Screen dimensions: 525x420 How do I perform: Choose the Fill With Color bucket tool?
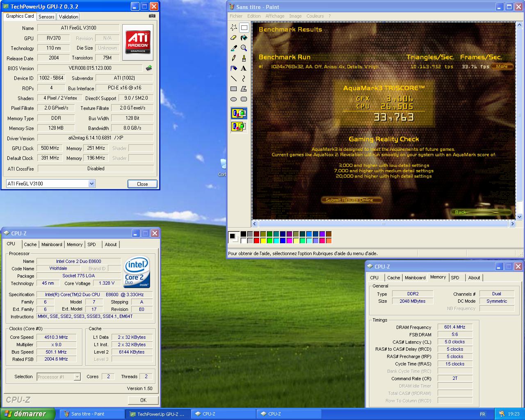[244, 38]
